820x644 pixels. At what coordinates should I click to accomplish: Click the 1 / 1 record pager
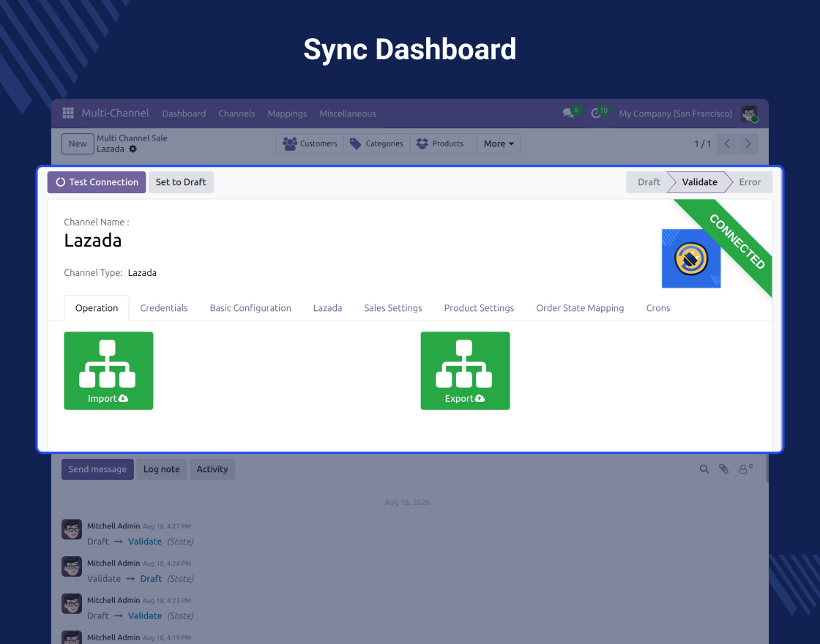(702, 143)
